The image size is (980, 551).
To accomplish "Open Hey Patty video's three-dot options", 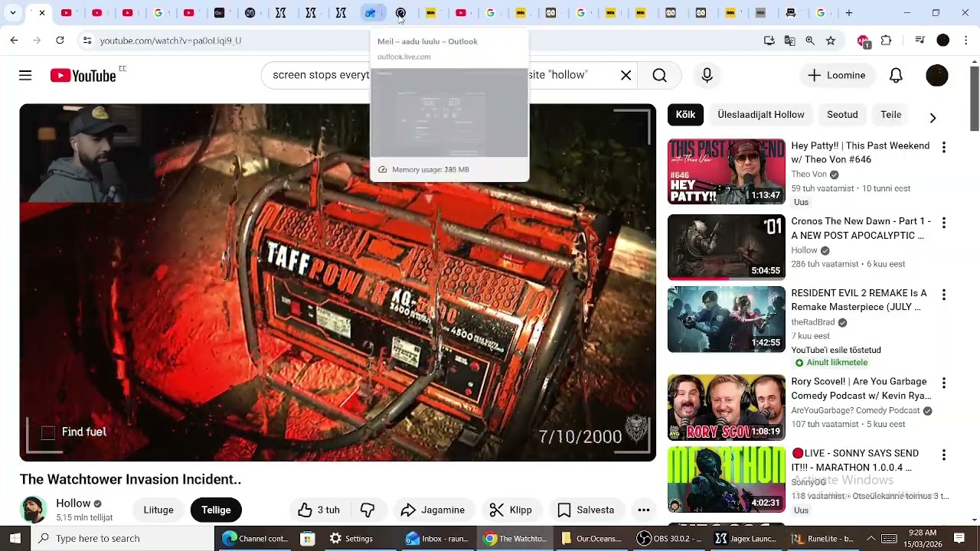I will click(943, 148).
